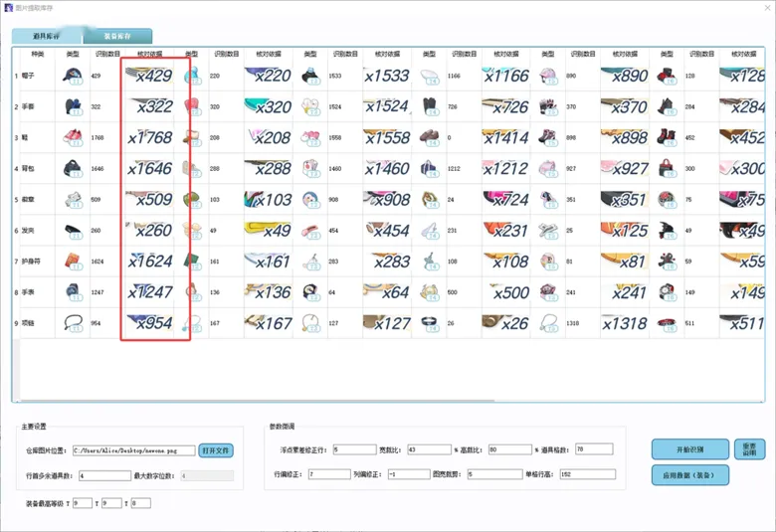Click the 高裁比 field showing 80
The height and width of the screenshot is (532, 776).
(x=509, y=449)
